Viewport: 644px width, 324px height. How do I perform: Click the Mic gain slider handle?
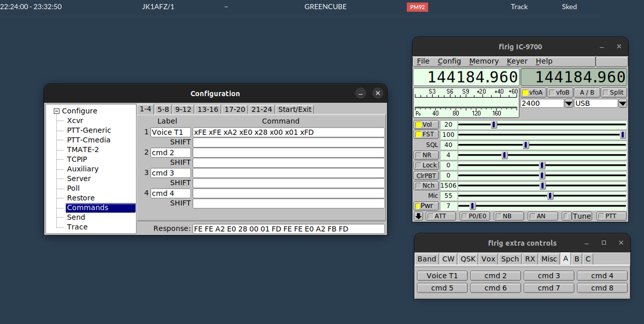pyautogui.click(x=551, y=196)
